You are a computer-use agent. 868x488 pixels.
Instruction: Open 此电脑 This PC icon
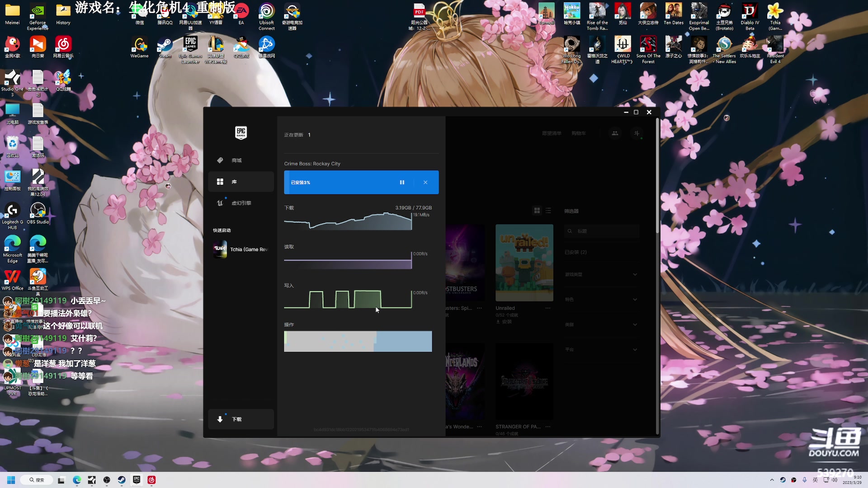12,114
